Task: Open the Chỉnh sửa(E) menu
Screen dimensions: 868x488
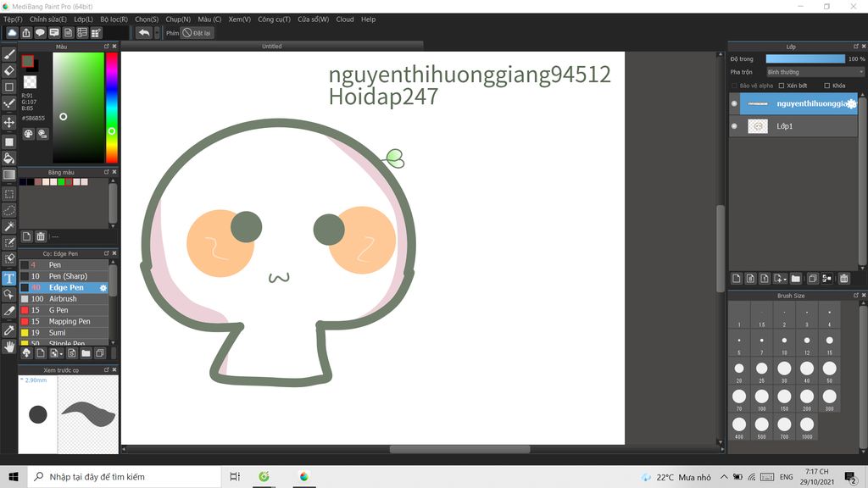Action: (x=48, y=19)
